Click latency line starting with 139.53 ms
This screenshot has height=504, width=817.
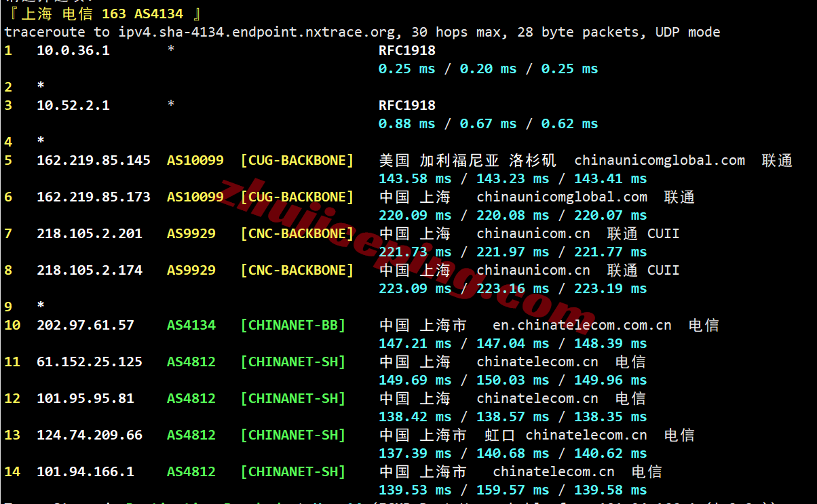click(513, 490)
